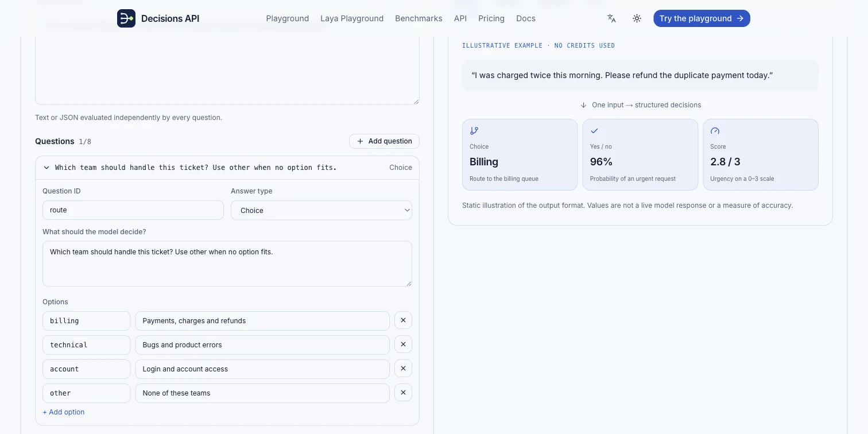Open the language translation switcher icon
The width and height of the screenshot is (868, 434).
[611, 18]
